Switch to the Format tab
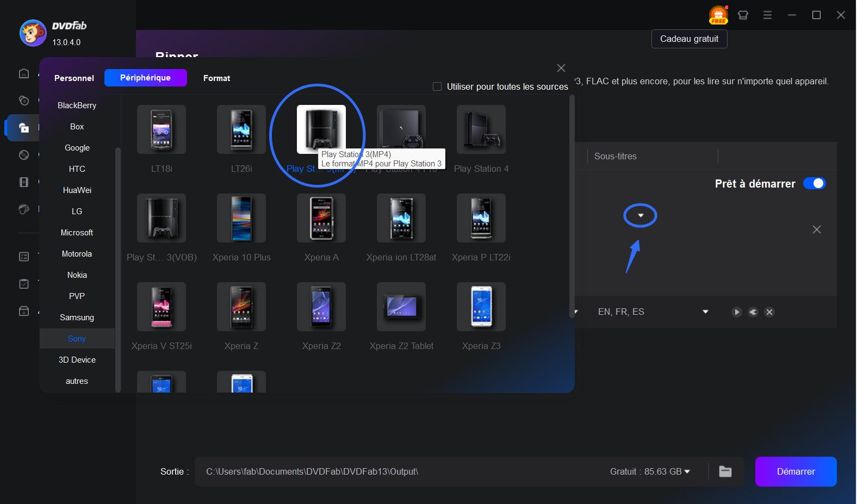 point(216,78)
